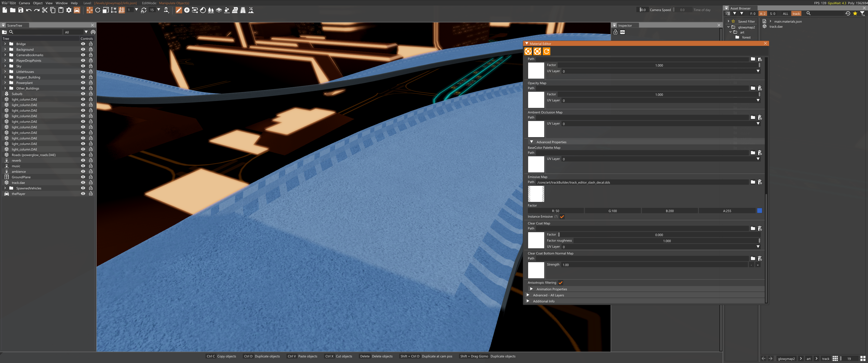Click the Cut scissors toolbar icon
This screenshot has height=363, width=868.
(x=44, y=10)
